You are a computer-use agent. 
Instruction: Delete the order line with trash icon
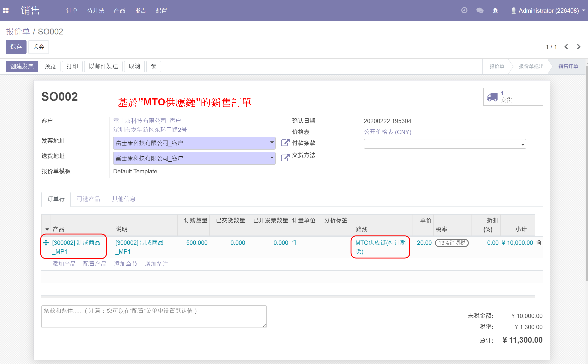click(539, 243)
